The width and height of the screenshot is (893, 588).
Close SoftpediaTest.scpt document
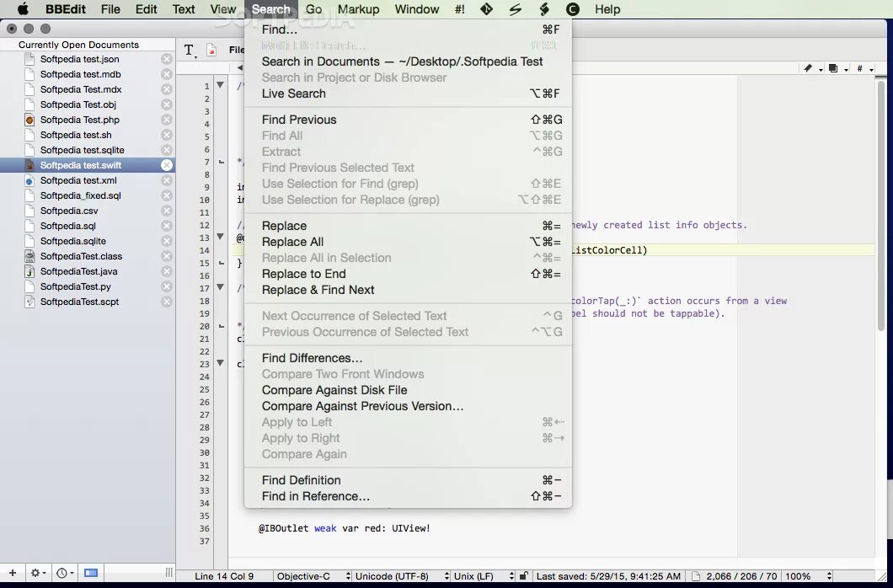pyautogui.click(x=166, y=302)
